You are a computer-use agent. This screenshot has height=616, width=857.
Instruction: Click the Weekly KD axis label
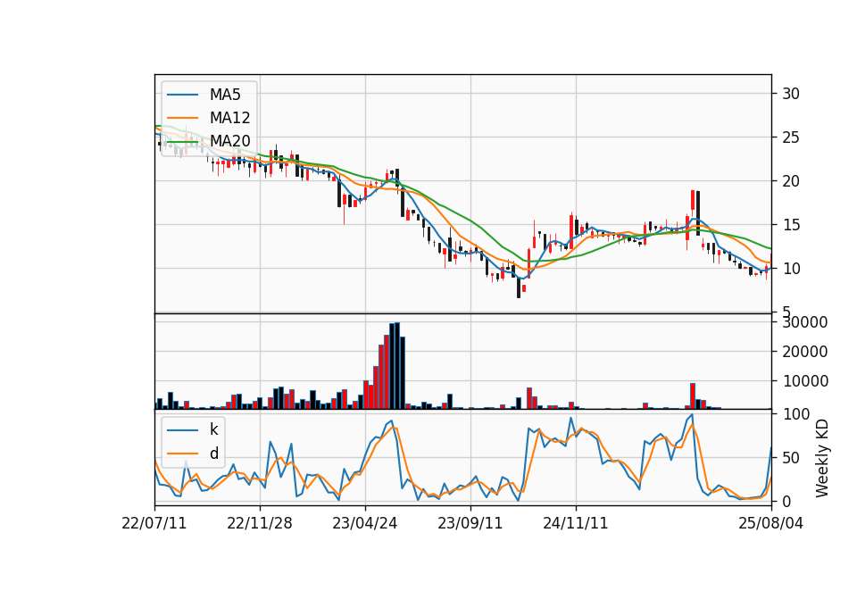point(822,458)
